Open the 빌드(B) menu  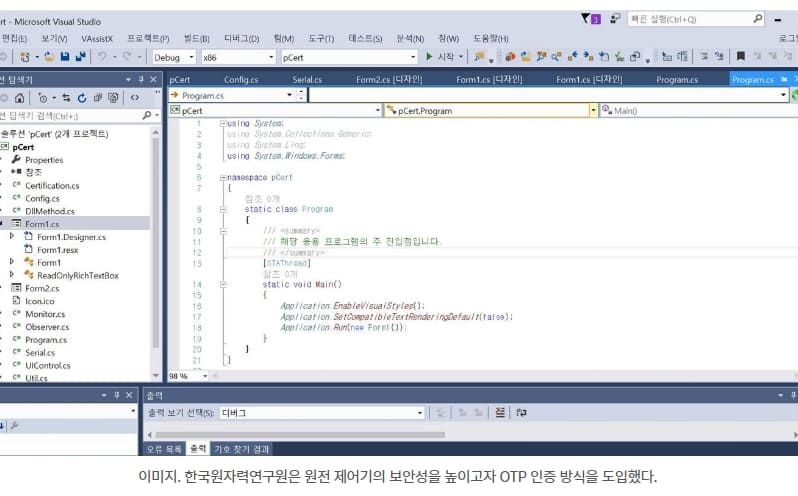coord(196,39)
